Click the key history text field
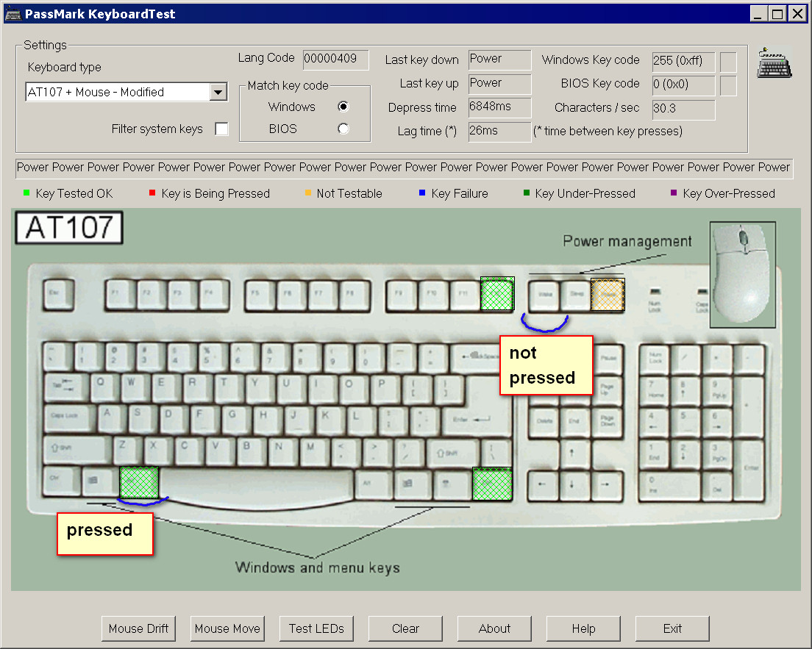Viewport: 812px width, 649px height. pos(403,168)
